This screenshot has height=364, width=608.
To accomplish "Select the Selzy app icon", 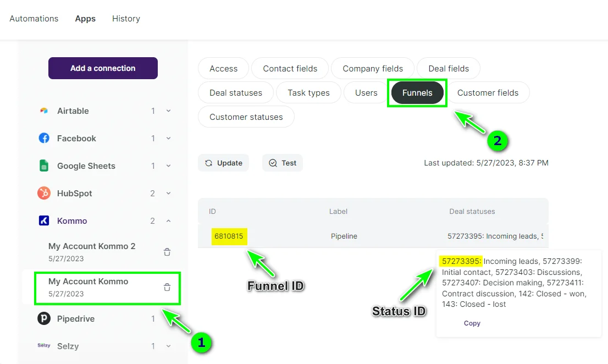I will [x=44, y=346].
